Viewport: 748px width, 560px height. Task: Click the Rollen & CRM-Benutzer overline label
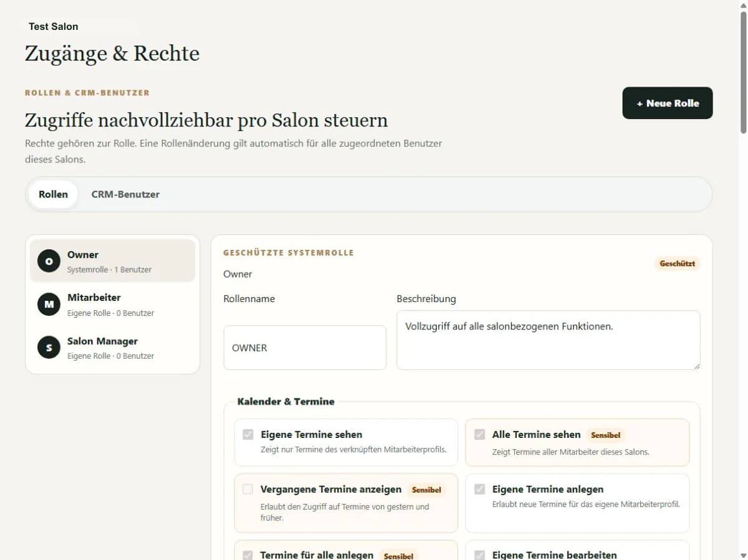point(87,93)
